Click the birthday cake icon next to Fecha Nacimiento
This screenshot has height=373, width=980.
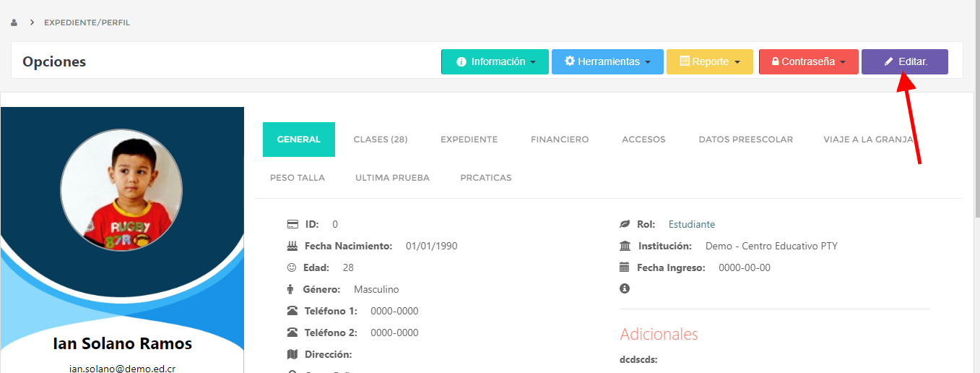click(x=292, y=246)
